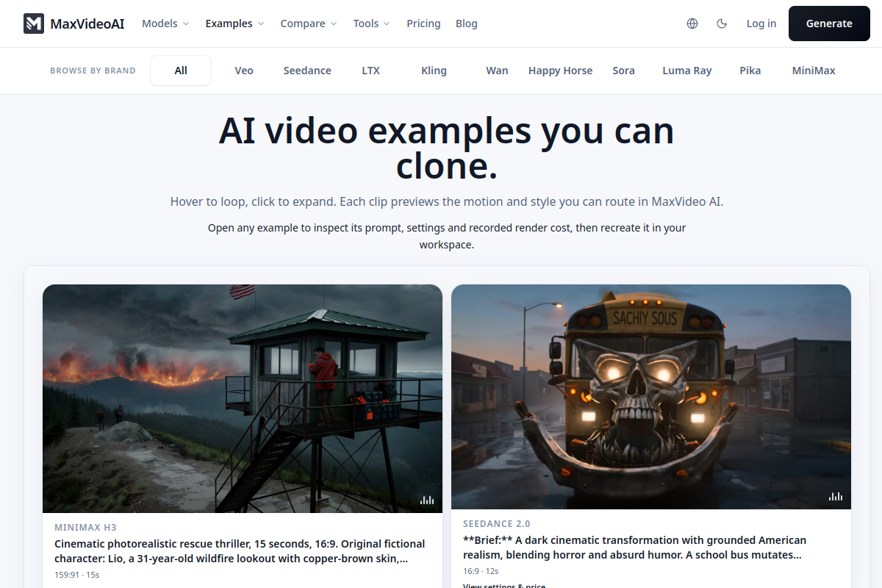Expand the Models dropdown menu
This screenshot has width=882, height=588.
(165, 24)
